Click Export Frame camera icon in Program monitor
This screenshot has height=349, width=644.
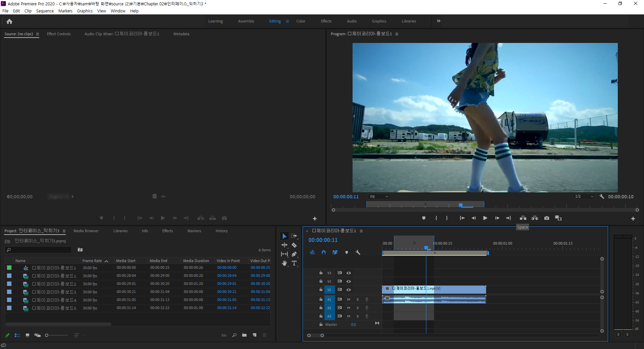[x=547, y=218]
